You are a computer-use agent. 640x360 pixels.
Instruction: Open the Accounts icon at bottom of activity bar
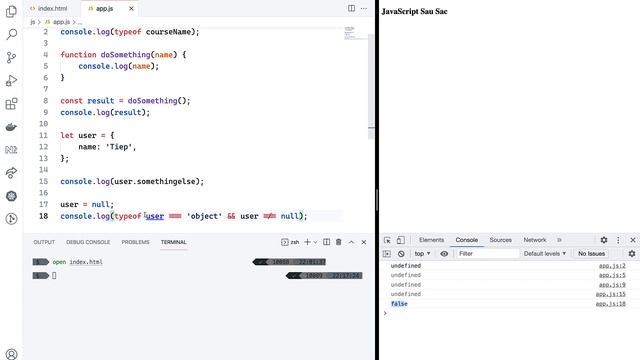coord(11,354)
